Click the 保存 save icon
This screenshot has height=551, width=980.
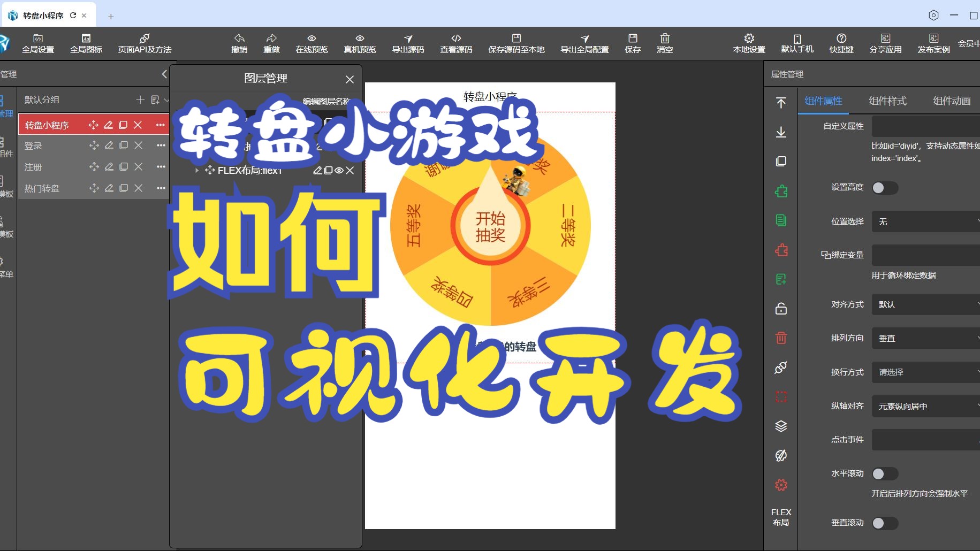coord(633,43)
